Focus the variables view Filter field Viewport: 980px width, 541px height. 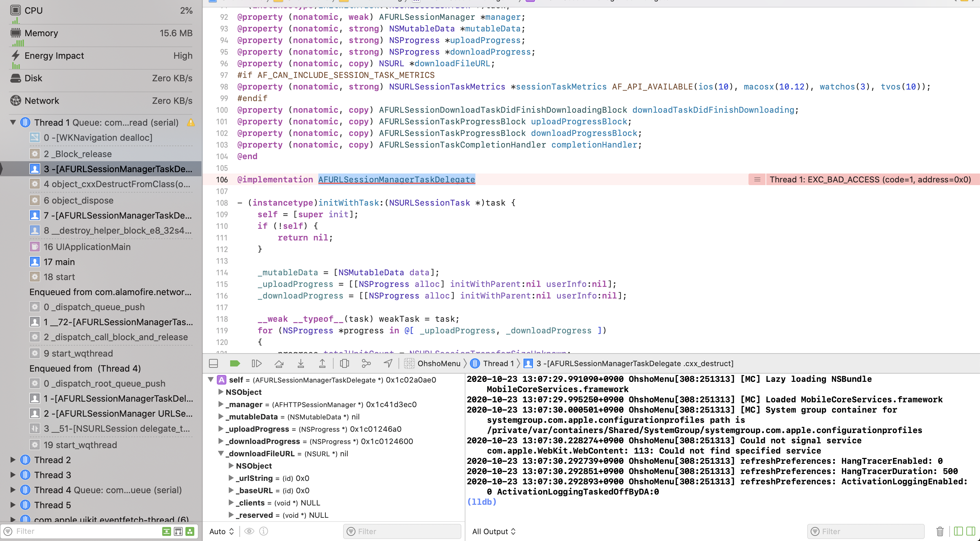click(x=402, y=531)
